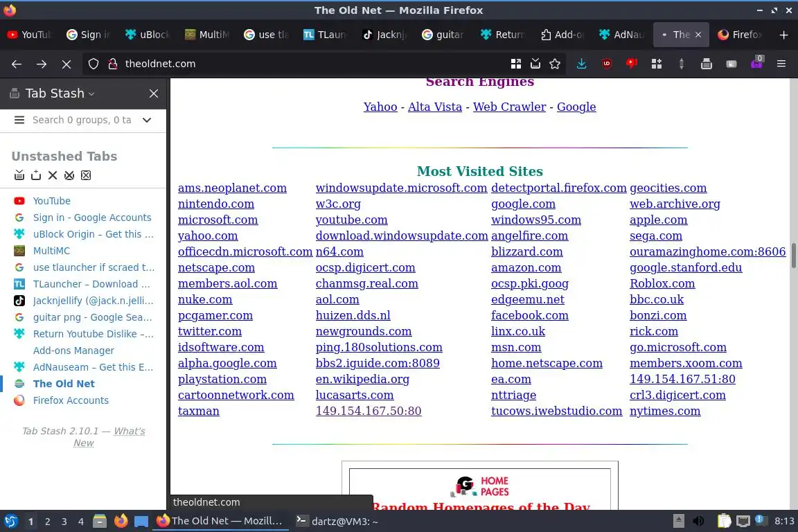This screenshot has height=532, width=798.
Task: Visit the playstation.com link
Action: (222, 380)
